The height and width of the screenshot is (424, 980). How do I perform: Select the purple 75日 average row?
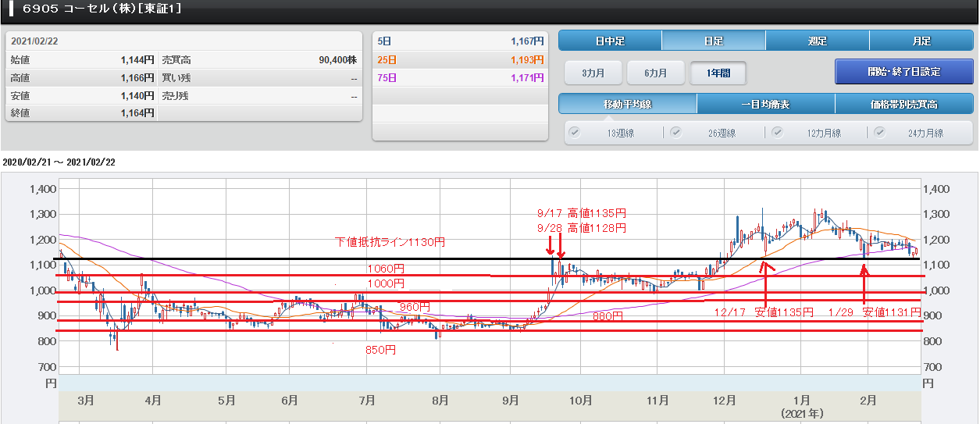[x=460, y=78]
